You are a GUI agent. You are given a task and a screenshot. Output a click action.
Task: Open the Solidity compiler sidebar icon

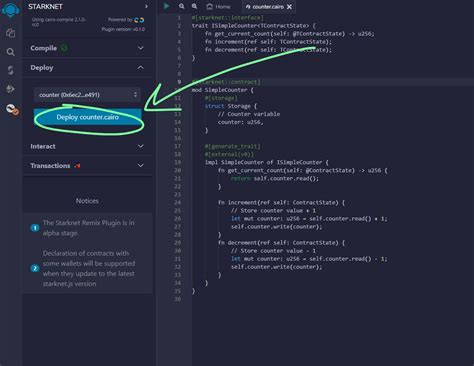(x=11, y=70)
